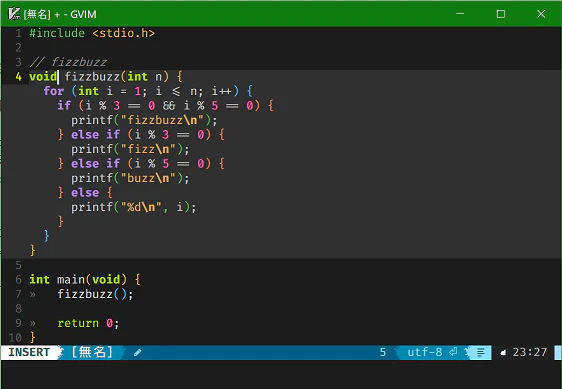Screen dimensions: 562x389
Task: Click the » tab marker on line 9
Action: point(33,323)
